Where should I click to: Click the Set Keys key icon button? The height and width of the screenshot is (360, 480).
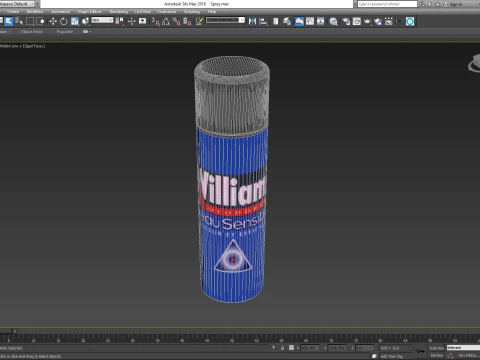point(420,351)
